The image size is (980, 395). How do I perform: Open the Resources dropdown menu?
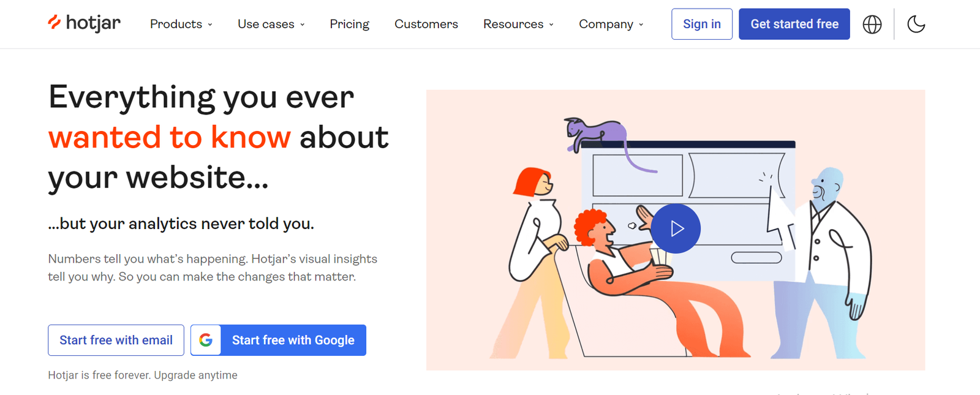pyautogui.click(x=518, y=24)
